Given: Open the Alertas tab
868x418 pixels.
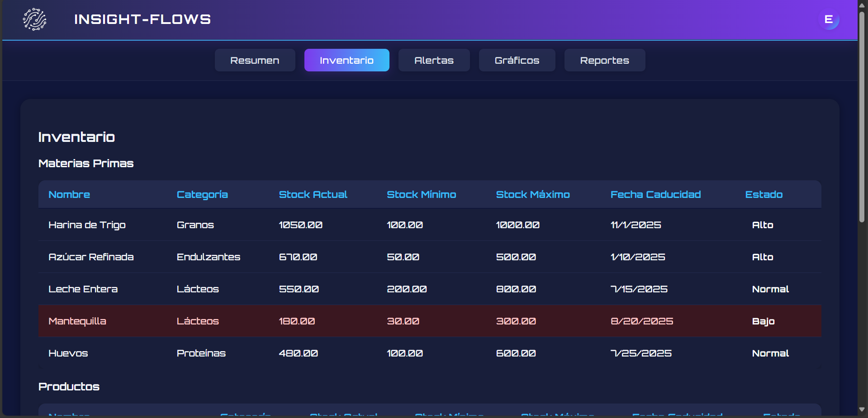Looking at the screenshot, I should point(434,60).
